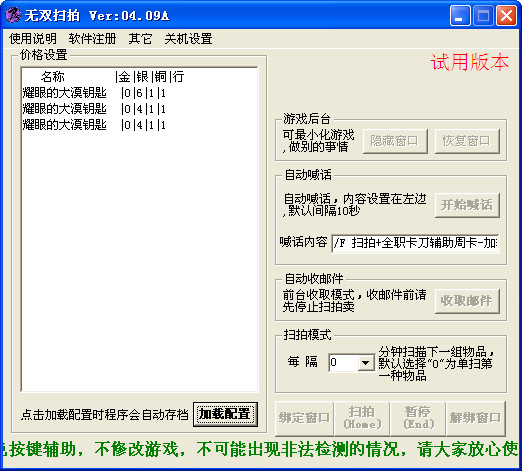Click the 绑定窗口 button

304,418
